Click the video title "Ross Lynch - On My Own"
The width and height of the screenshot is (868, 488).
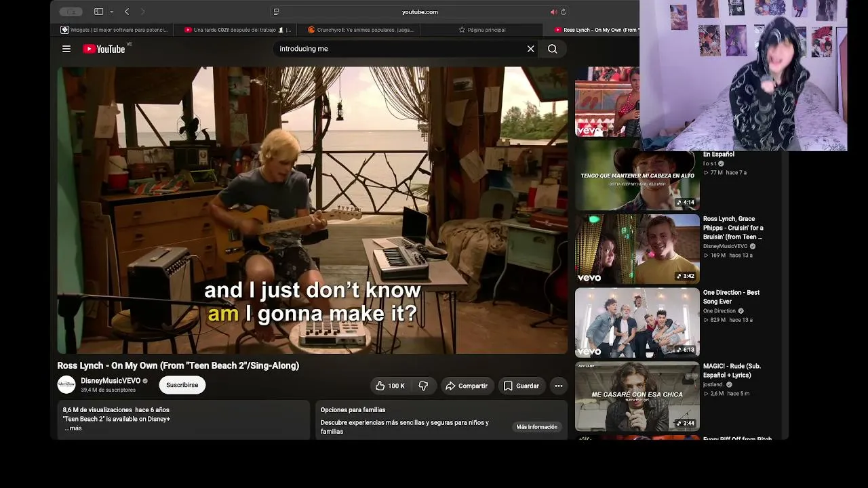pyautogui.click(x=178, y=366)
